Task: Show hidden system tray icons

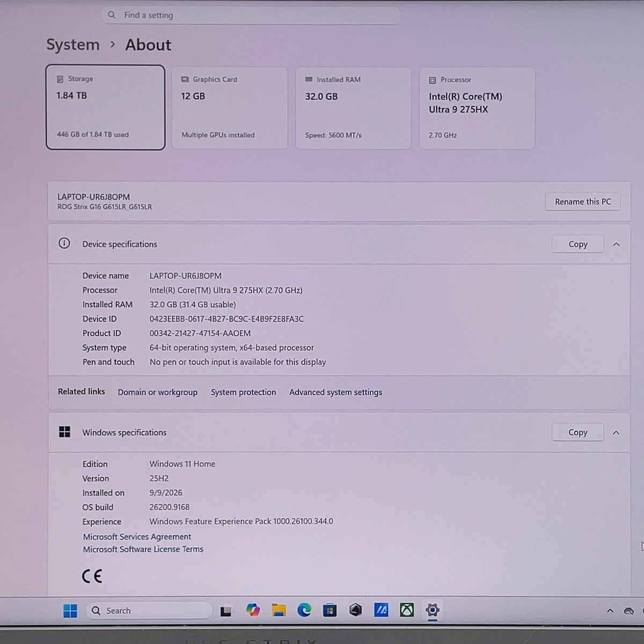Action: 610,611
